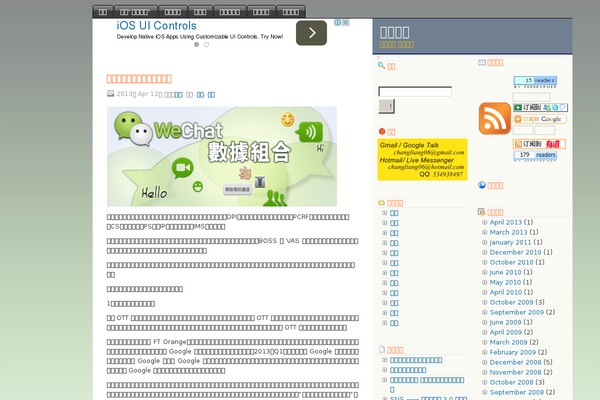Click bullet icon beside December 2010
The height and width of the screenshot is (400, 600).
tap(484, 252)
